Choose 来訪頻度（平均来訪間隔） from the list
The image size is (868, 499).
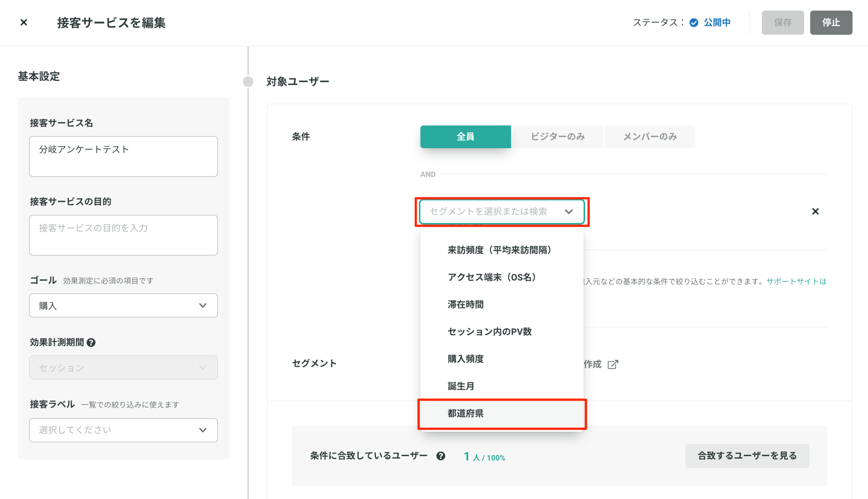tap(502, 250)
